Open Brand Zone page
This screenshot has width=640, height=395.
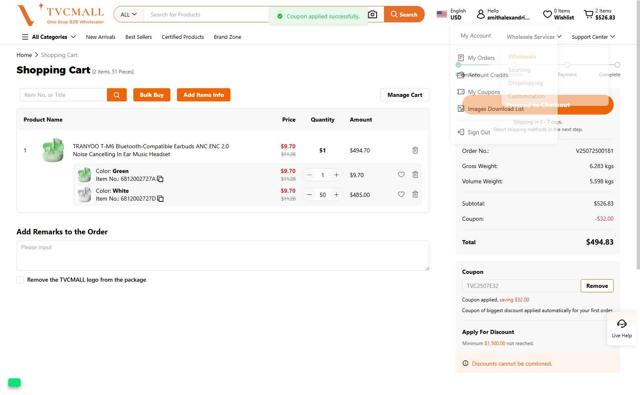pos(227,37)
